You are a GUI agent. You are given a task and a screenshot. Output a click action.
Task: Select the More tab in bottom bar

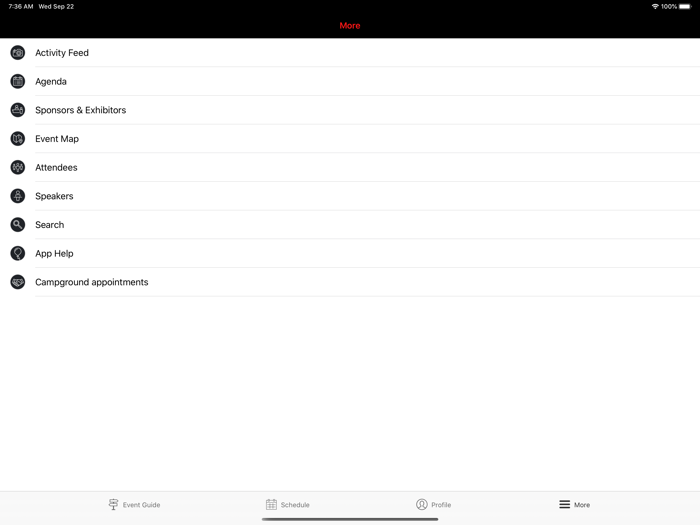point(575,504)
